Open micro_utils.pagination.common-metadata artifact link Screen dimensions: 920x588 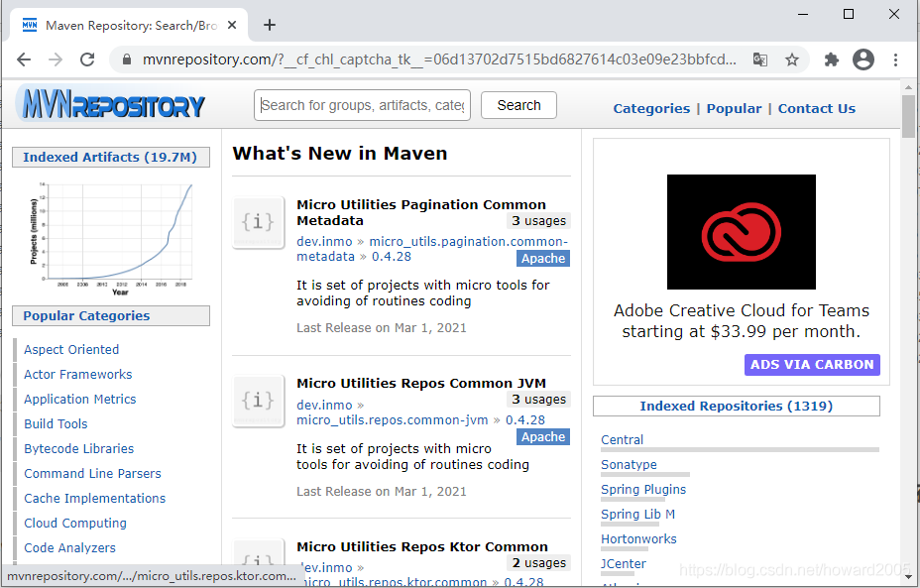(x=468, y=242)
